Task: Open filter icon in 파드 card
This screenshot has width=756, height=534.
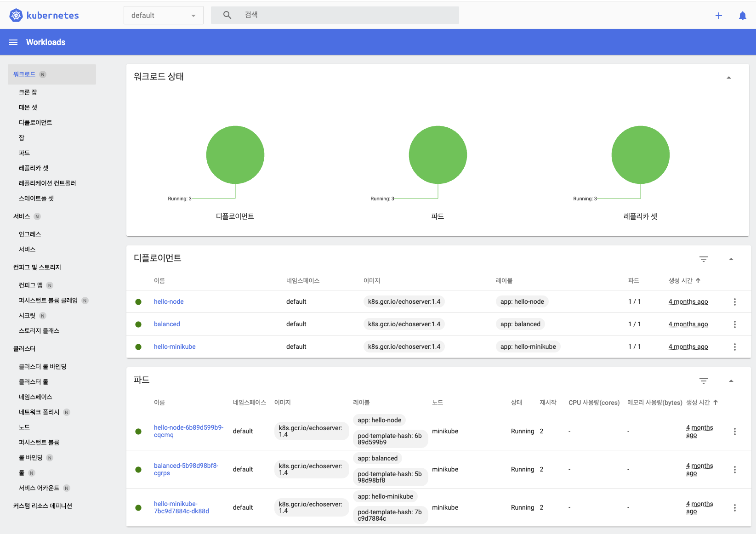Action: click(x=704, y=381)
